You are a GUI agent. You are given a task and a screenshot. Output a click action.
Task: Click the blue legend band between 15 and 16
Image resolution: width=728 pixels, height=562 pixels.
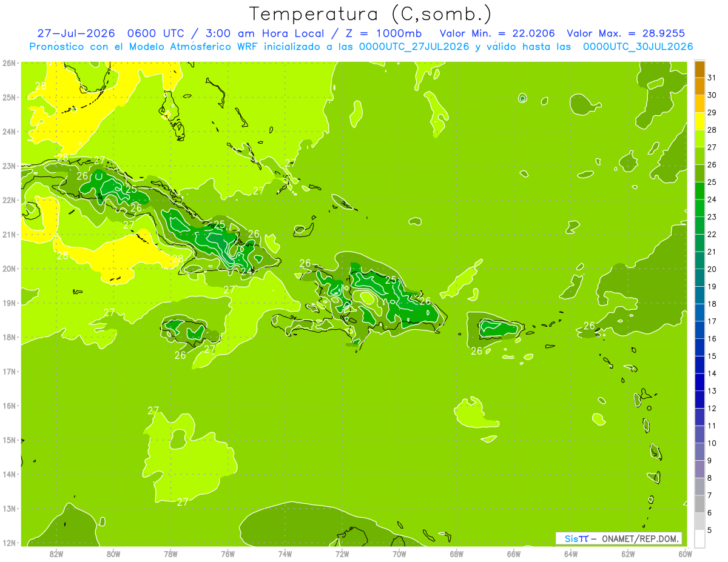coord(700,347)
